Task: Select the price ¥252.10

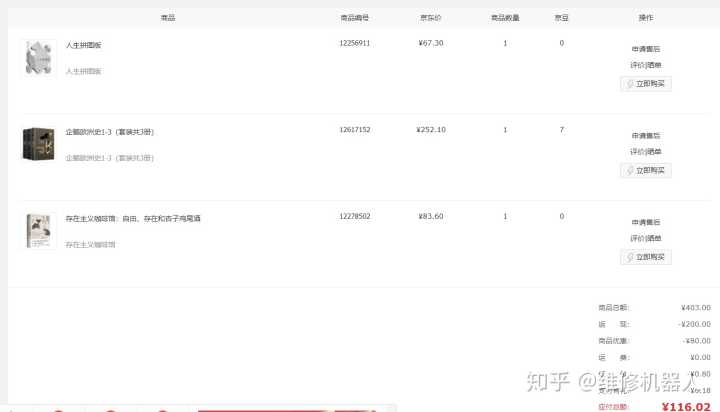Action: 431,130
